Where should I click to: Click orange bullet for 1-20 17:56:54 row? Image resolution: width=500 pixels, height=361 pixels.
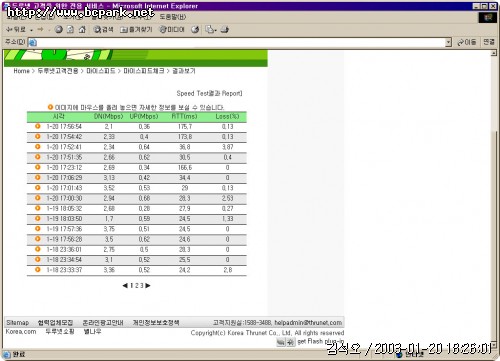(x=38, y=126)
